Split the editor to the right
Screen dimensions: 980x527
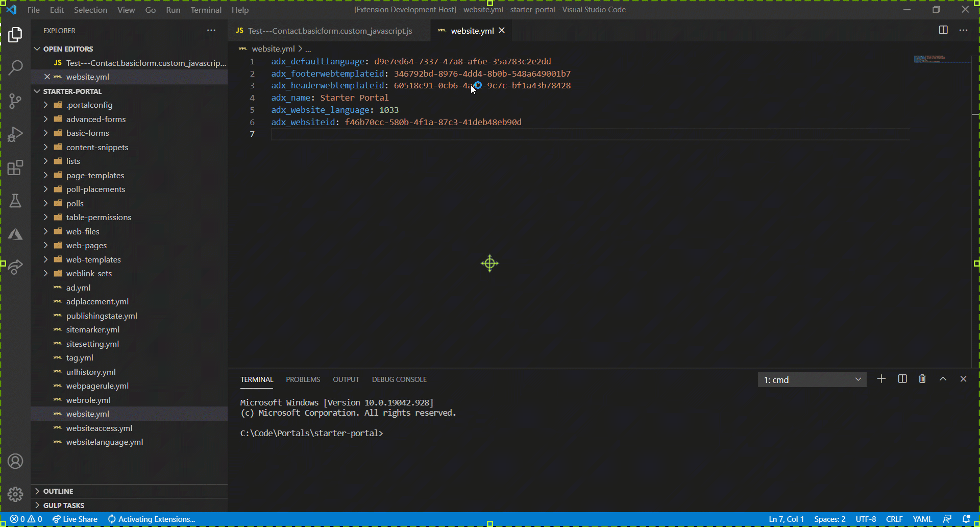click(x=943, y=30)
